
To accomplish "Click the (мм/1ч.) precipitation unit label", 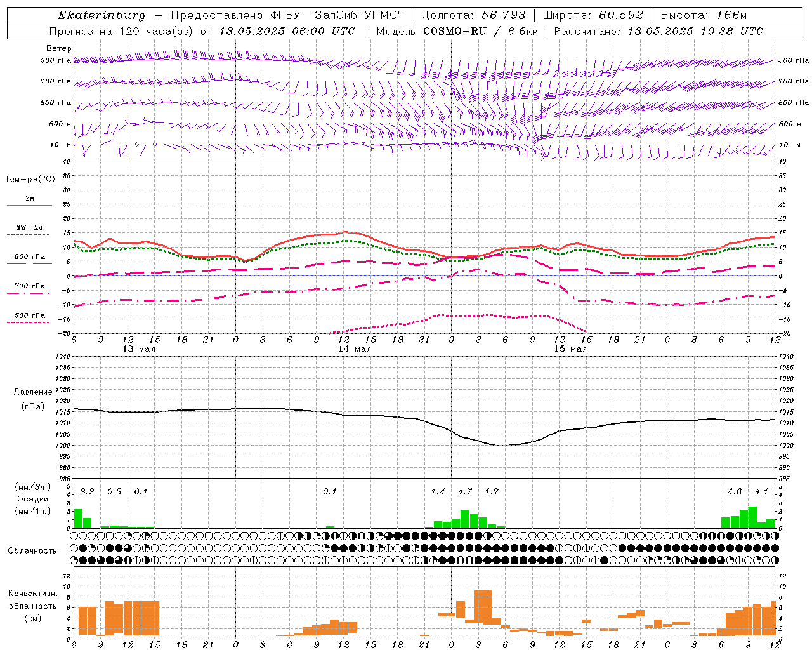I will [x=32, y=511].
